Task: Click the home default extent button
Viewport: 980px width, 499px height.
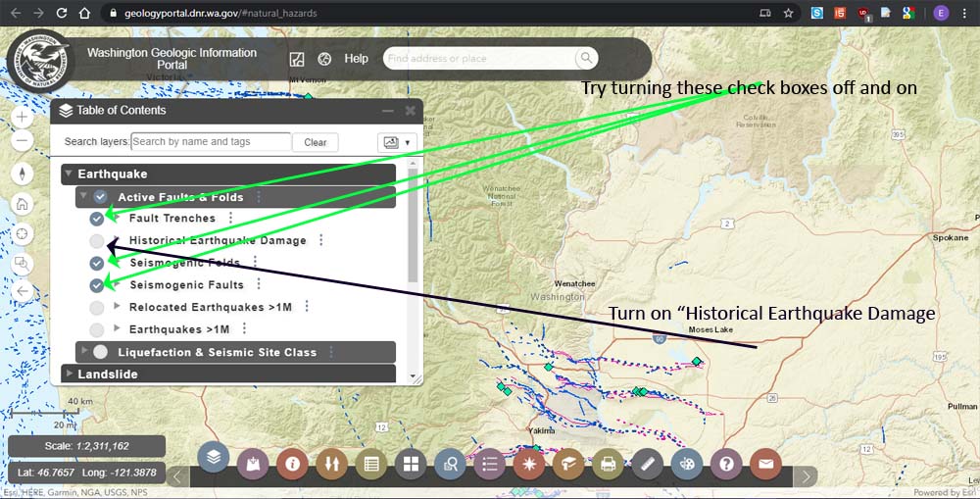Action: point(23,204)
